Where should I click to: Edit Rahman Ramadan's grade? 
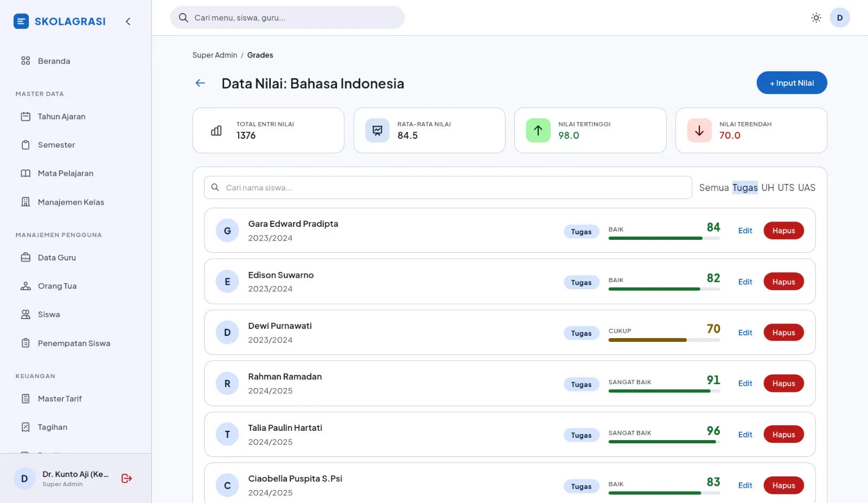(745, 384)
